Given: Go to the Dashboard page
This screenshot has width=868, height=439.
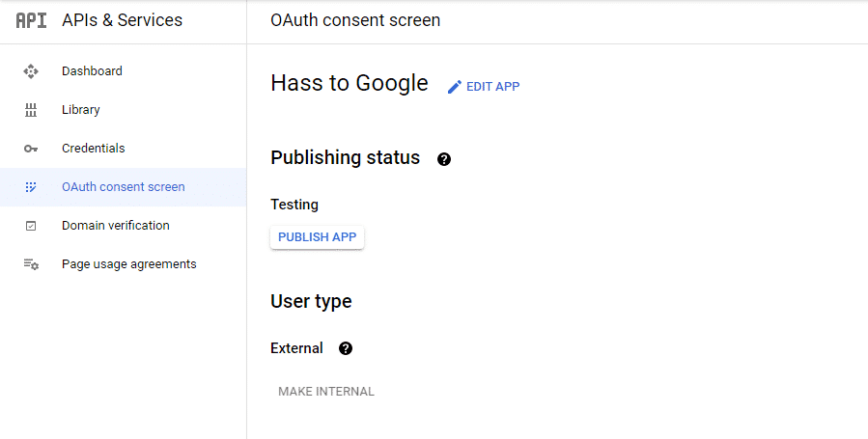Looking at the screenshot, I should (92, 71).
